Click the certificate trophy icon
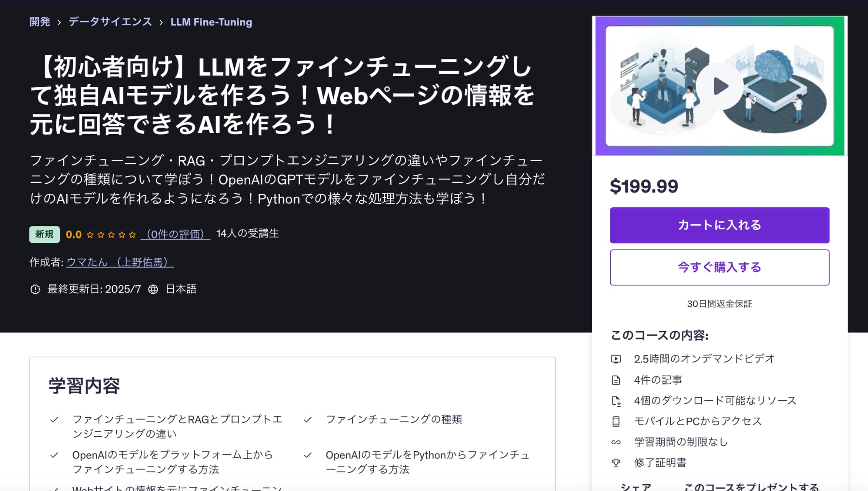This screenshot has height=491, width=868. click(x=616, y=463)
